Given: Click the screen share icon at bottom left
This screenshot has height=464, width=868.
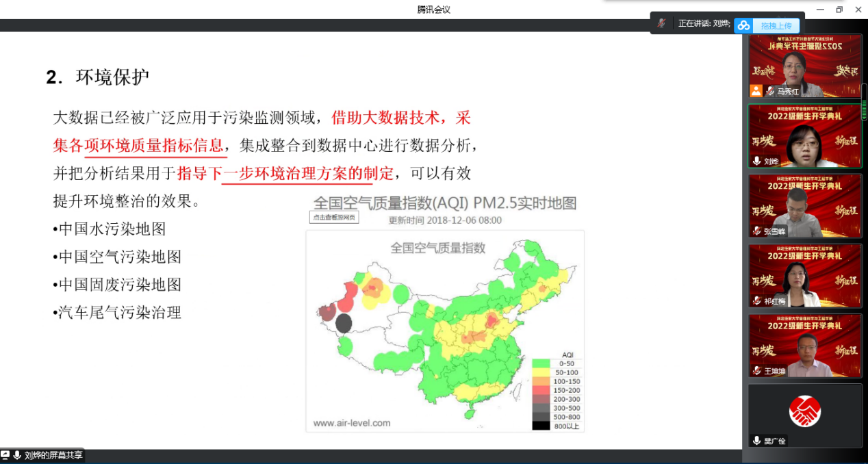Looking at the screenshot, I should click(x=5, y=455).
